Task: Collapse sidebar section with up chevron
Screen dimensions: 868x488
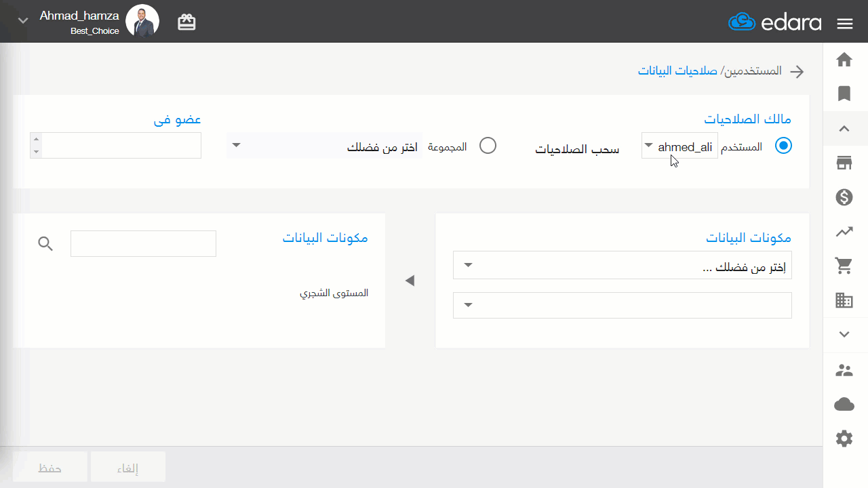Action: 844,128
